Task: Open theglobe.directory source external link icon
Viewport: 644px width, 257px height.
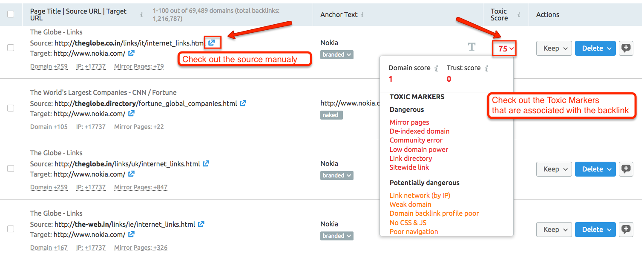Action: click(243, 103)
